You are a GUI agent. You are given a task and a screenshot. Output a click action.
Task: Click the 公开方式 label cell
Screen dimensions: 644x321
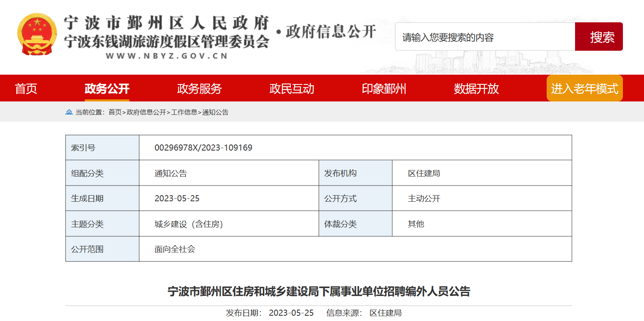click(x=356, y=198)
